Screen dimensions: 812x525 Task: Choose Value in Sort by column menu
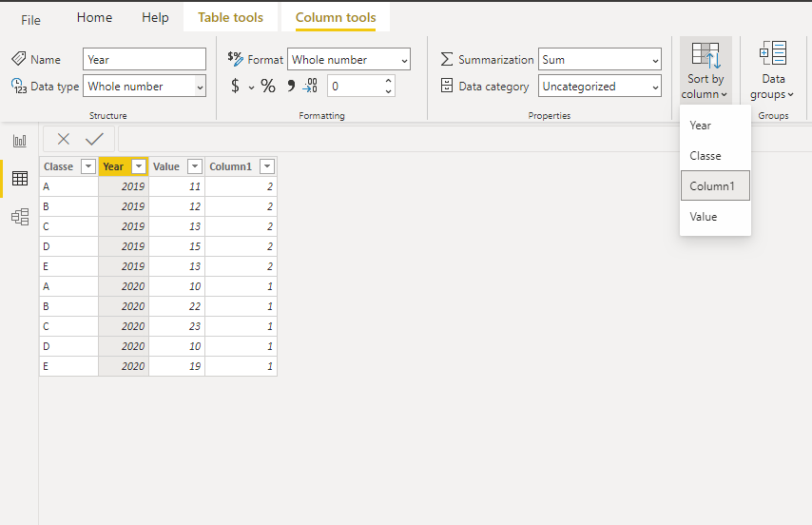(x=715, y=217)
